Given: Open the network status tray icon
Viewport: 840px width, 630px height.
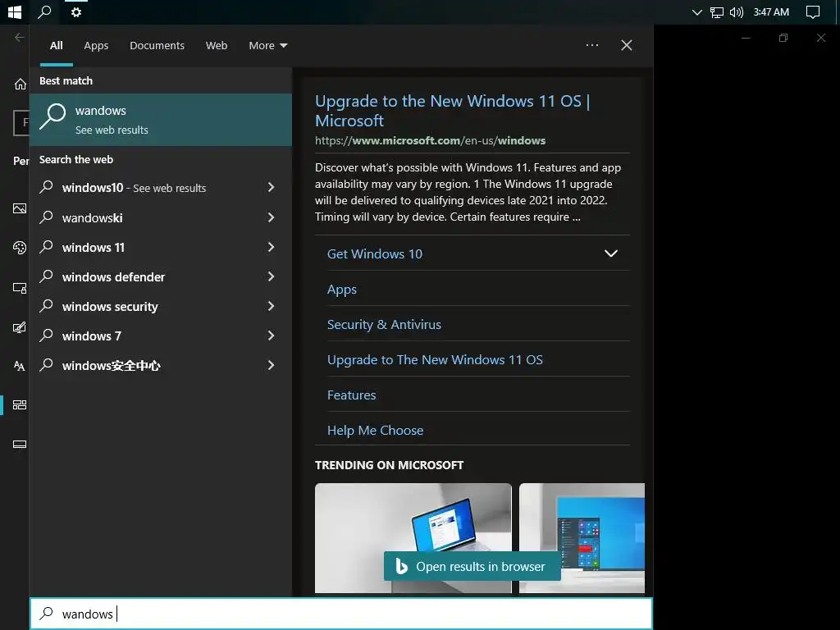Looking at the screenshot, I should pos(716,11).
